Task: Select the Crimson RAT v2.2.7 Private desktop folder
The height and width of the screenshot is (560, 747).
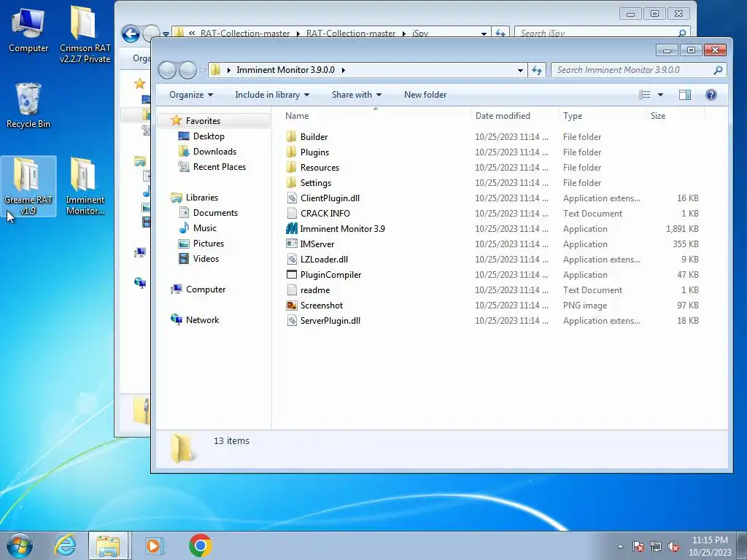Action: tap(85, 35)
